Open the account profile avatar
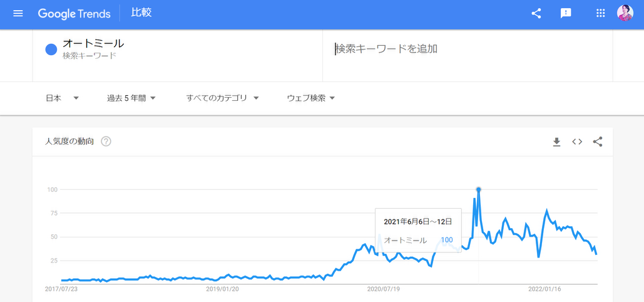The image size is (644, 302). click(625, 13)
